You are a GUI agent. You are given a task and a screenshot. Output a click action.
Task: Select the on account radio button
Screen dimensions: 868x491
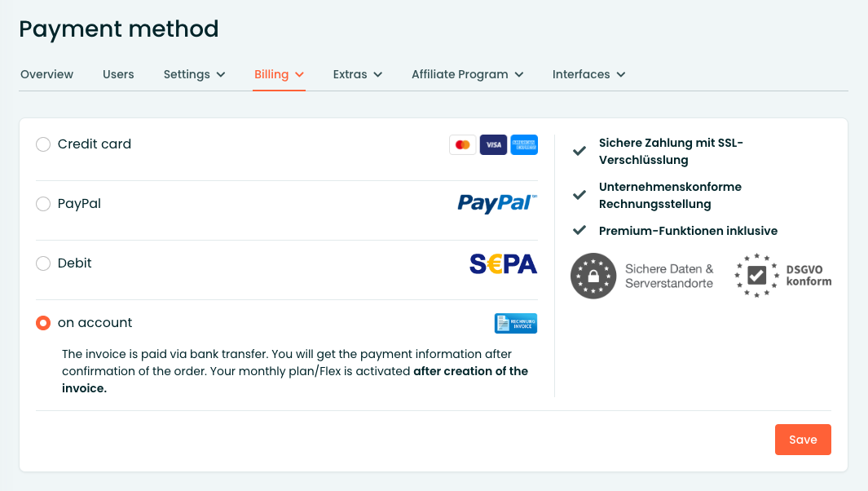pyautogui.click(x=43, y=322)
